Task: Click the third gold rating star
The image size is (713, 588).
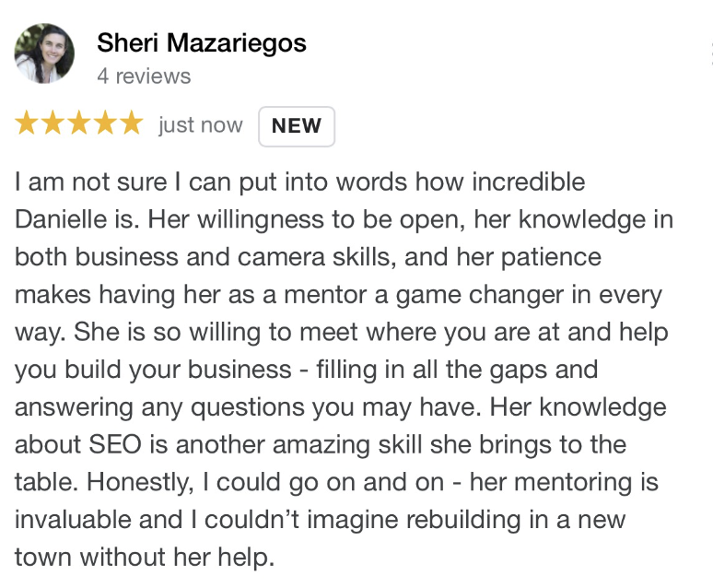Action: (x=79, y=123)
